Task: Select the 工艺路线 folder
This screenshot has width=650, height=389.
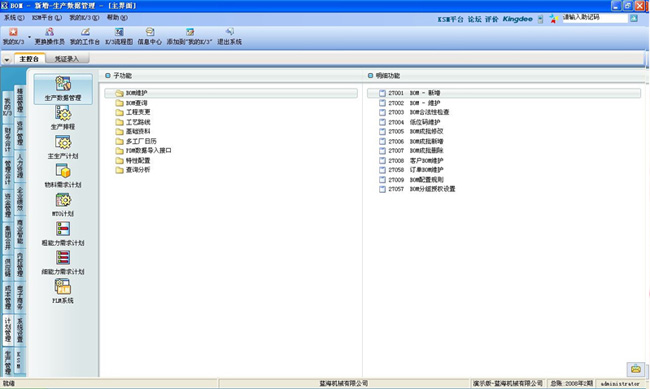Action: (x=133, y=122)
